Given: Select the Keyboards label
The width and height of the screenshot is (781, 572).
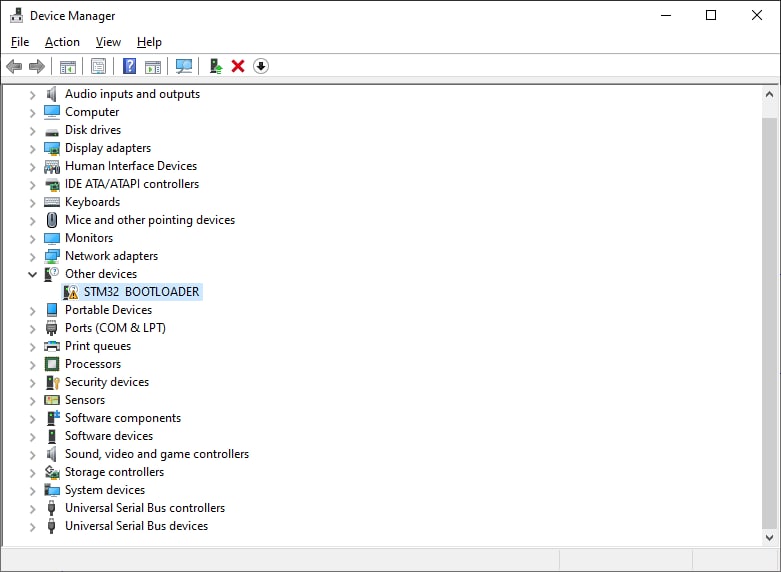Looking at the screenshot, I should pos(93,202).
